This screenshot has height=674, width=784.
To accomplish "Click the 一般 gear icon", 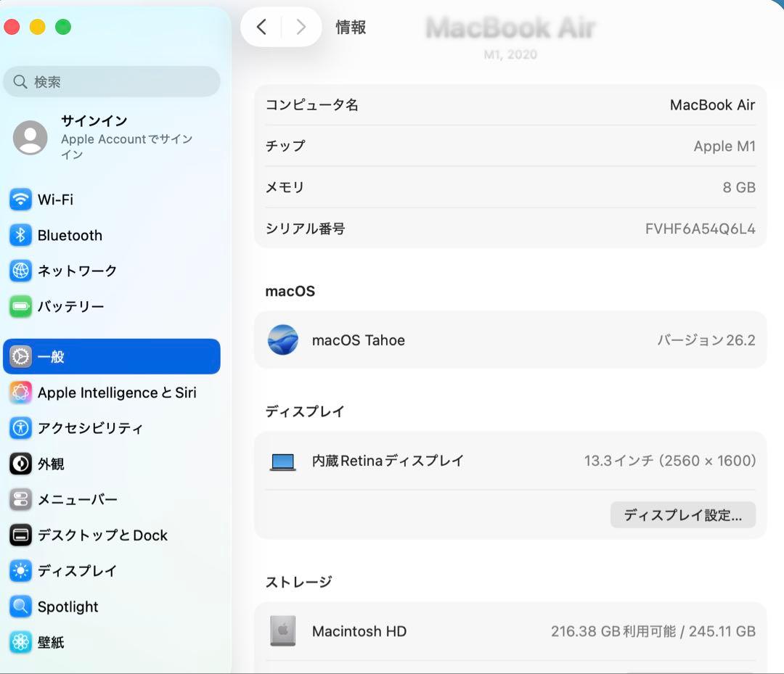I will click(x=20, y=356).
